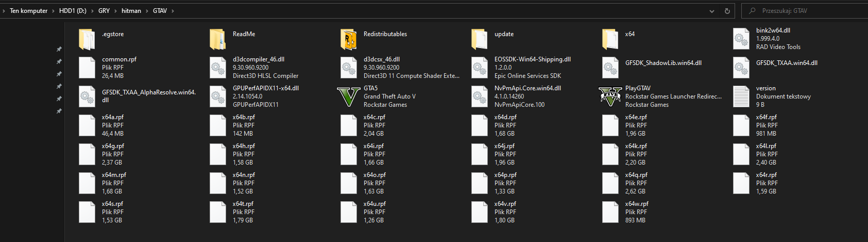Select the common.rpf file icon
The image size is (868, 242).
(x=87, y=68)
